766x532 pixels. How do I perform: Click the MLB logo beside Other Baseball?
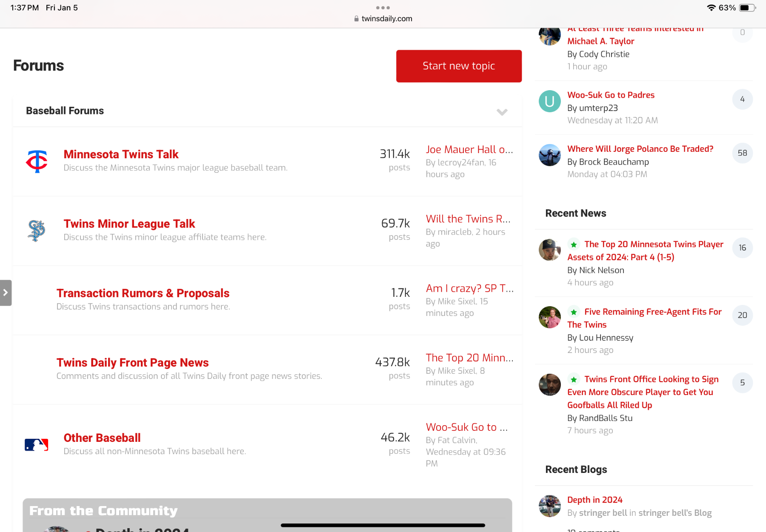coord(37,445)
